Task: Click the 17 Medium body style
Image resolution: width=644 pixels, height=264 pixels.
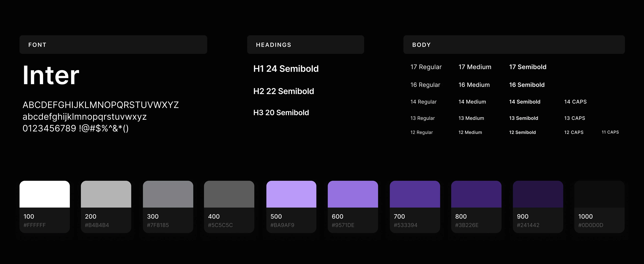Action: click(475, 67)
